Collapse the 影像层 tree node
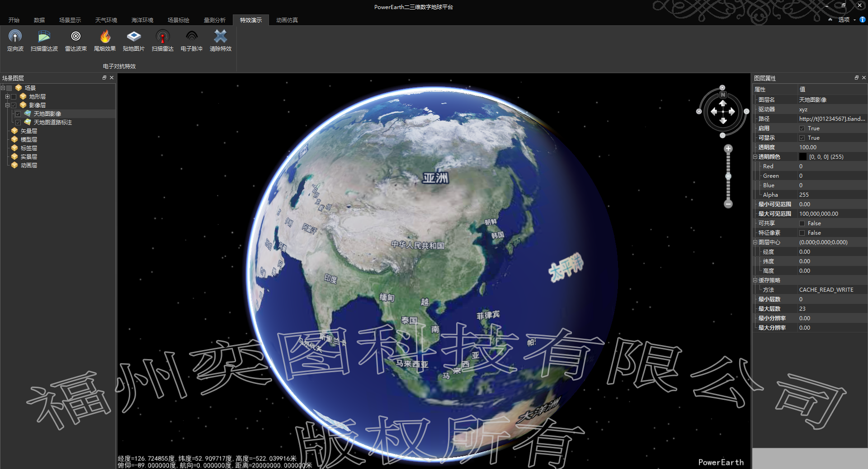Screen dimensions: 868x469 (x=7, y=105)
